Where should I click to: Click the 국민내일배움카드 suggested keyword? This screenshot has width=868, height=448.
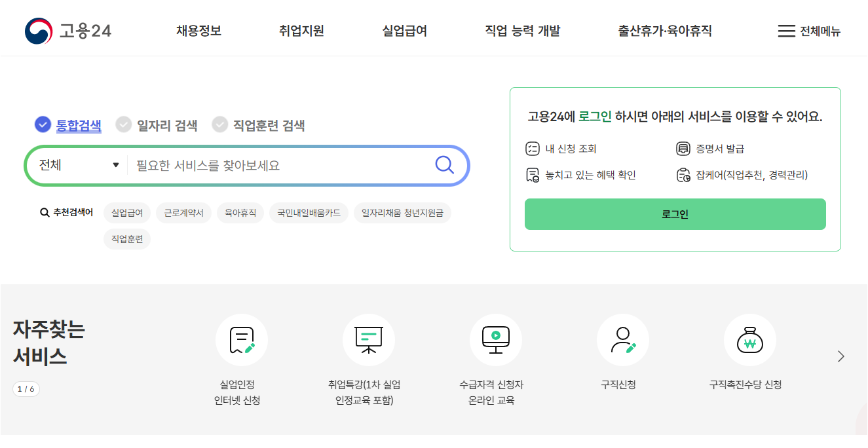coord(309,213)
